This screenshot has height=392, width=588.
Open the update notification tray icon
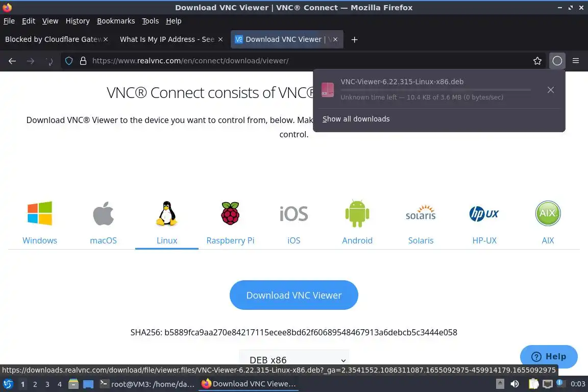point(560,383)
